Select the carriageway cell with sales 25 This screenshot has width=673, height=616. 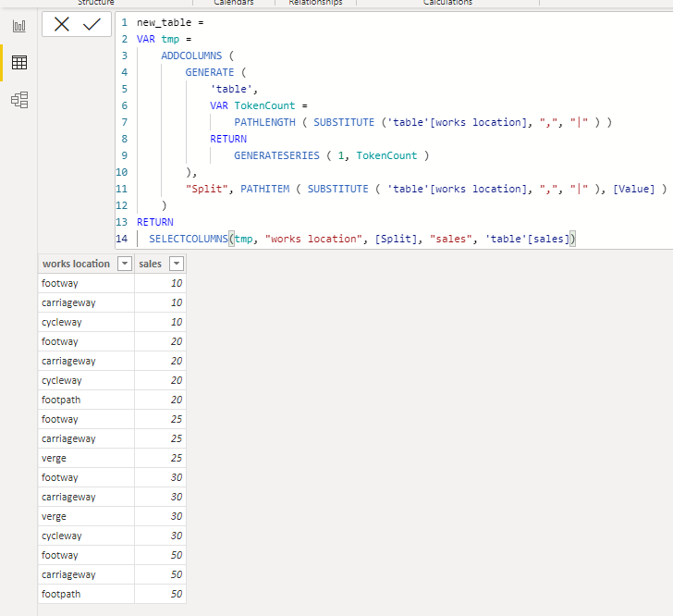[x=86, y=438]
